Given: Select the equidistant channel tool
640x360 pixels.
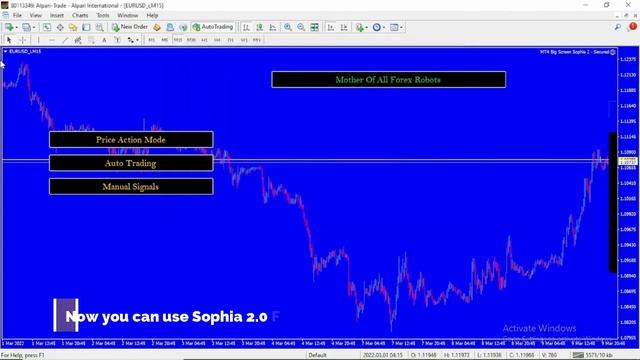Looking at the screenshot, I should 78,40.
